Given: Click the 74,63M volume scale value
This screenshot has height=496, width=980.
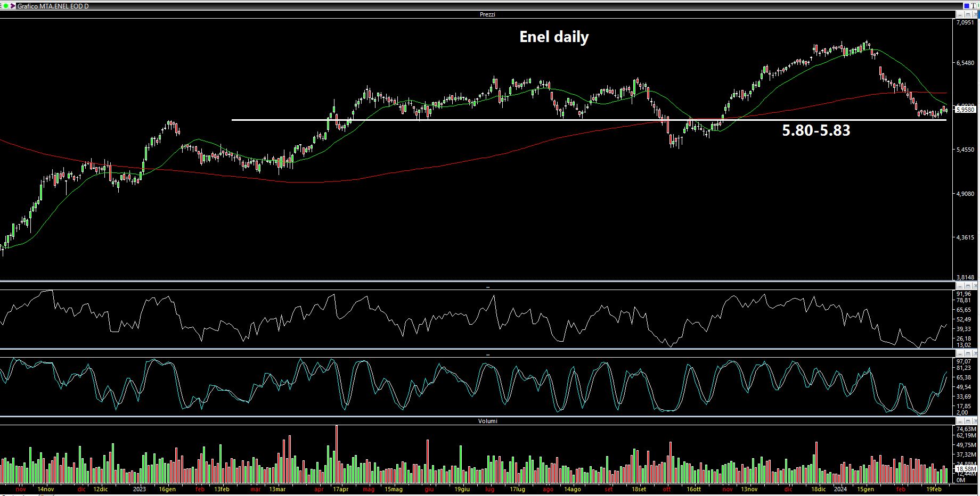Looking at the screenshot, I should tap(966, 429).
